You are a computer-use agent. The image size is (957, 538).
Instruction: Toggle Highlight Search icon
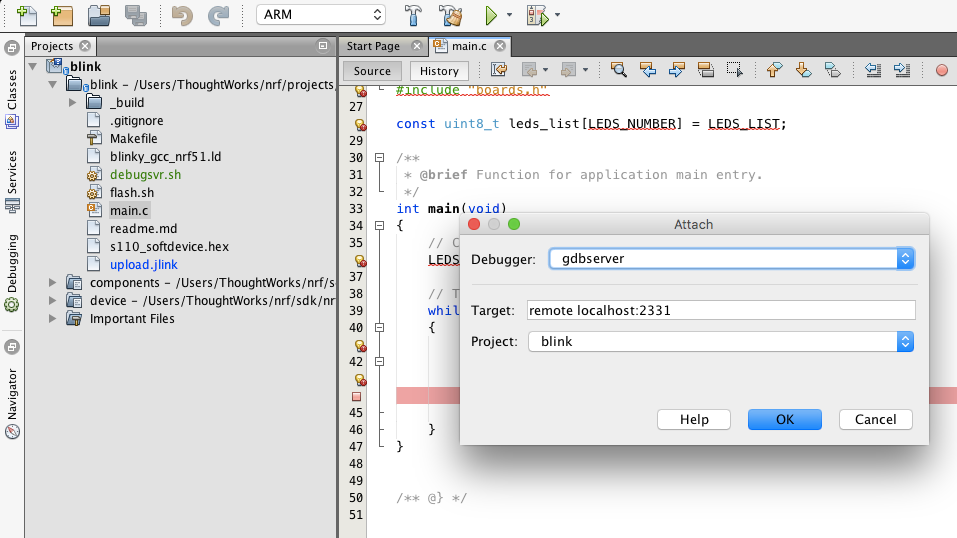click(706, 70)
